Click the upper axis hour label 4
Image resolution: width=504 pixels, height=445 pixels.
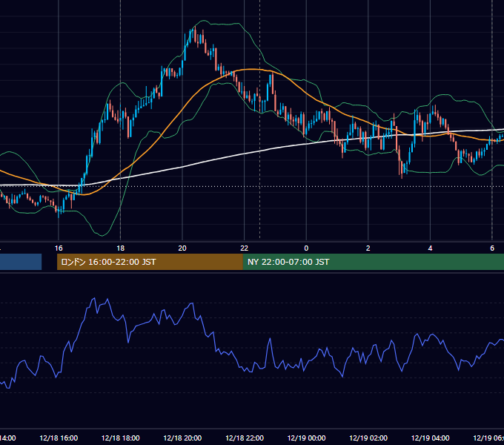(430, 248)
